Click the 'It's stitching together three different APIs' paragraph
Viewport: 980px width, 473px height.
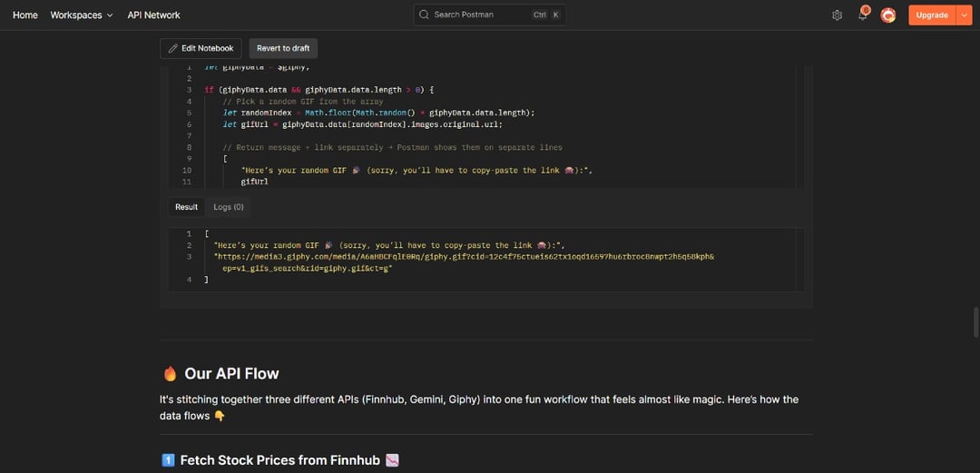[x=479, y=408]
